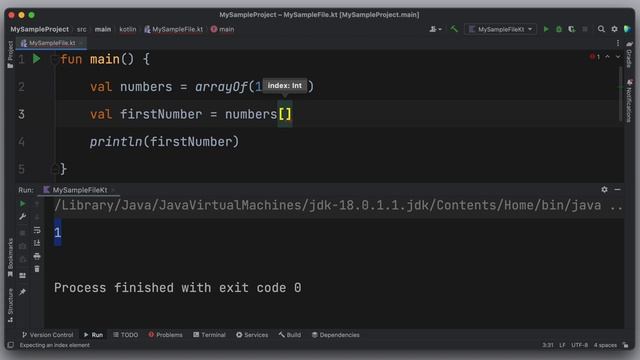Collapse main function fold marker on line 1
Image resolution: width=640 pixels, height=360 pixels.
(x=54, y=60)
